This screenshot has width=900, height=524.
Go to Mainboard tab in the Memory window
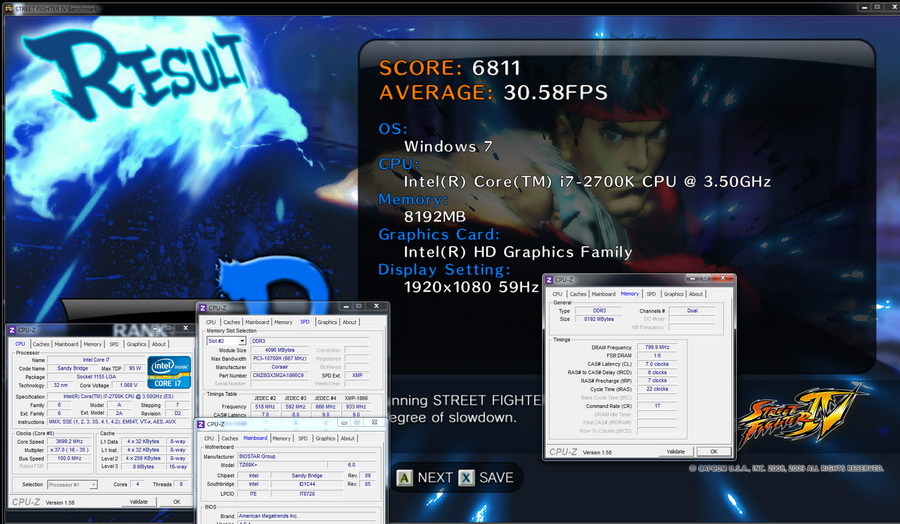click(x=603, y=294)
